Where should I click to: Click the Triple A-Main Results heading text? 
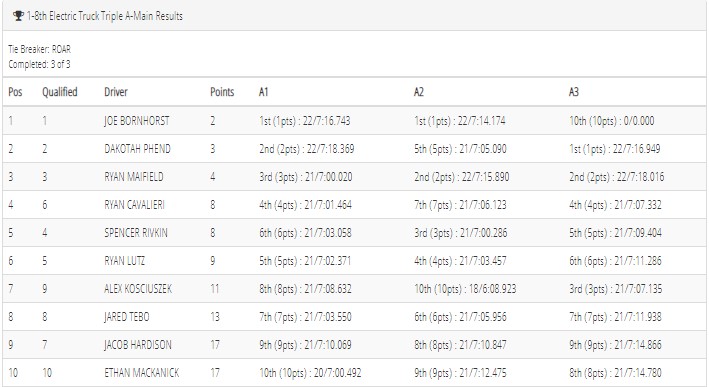(x=104, y=16)
